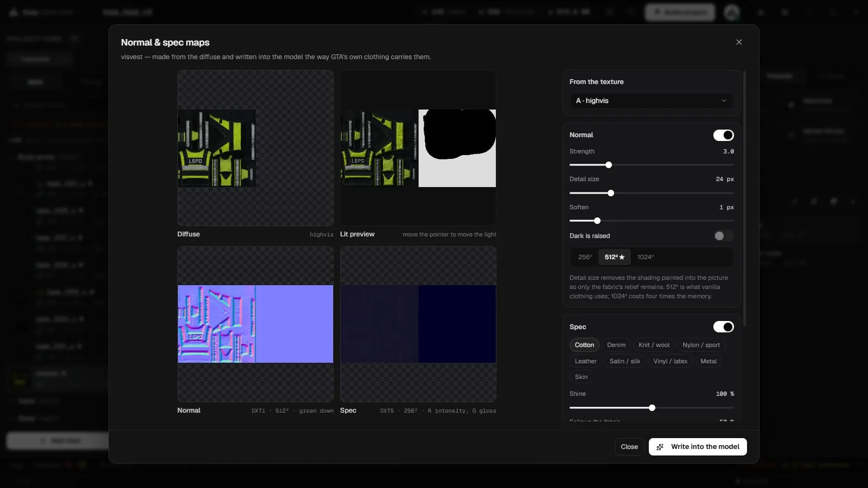The width and height of the screenshot is (868, 488).
Task: Click the sparkle icon on Write button
Action: click(660, 447)
